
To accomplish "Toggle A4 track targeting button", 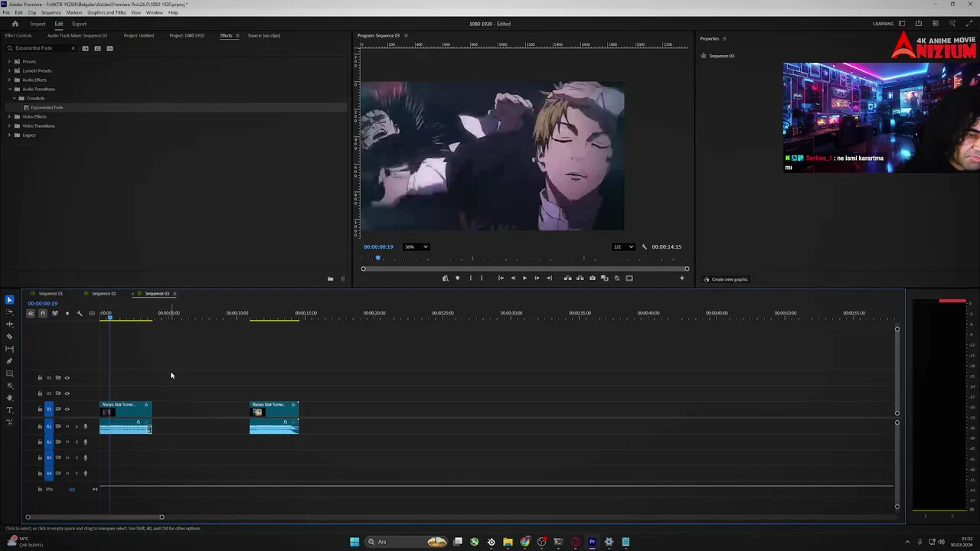I will [x=49, y=473].
